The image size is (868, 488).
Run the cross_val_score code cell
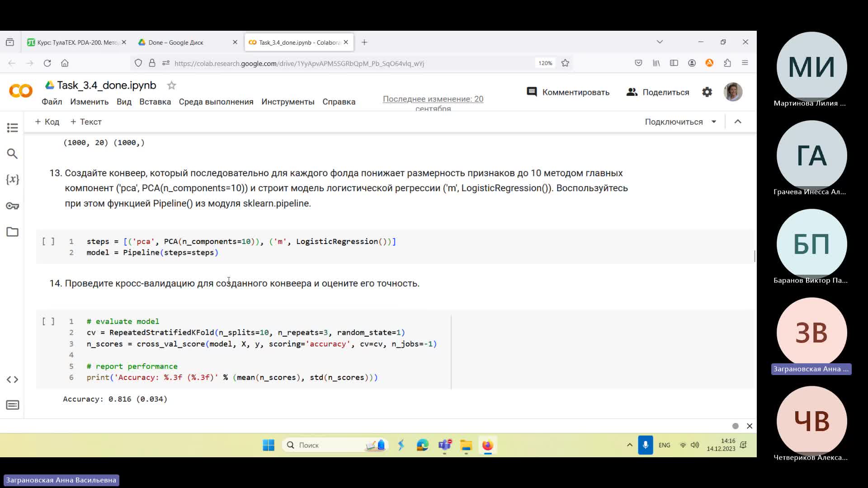[x=48, y=321]
